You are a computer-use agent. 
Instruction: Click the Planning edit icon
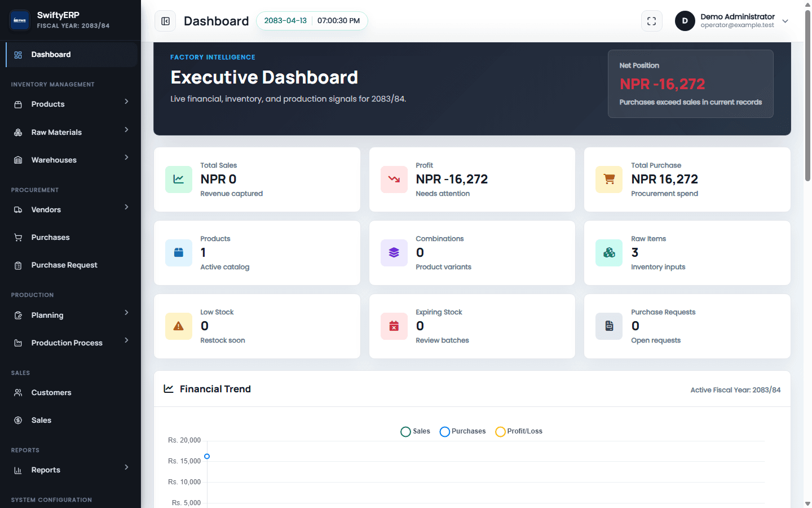(18, 316)
